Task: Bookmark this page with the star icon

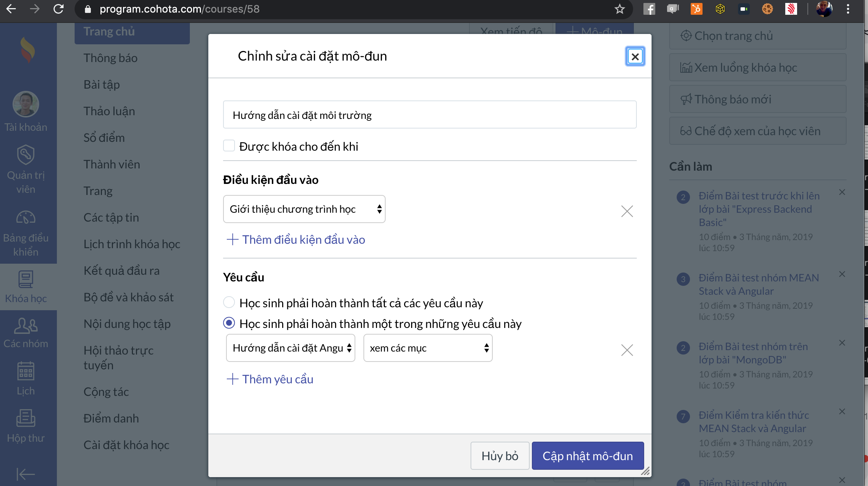Action: coord(619,9)
